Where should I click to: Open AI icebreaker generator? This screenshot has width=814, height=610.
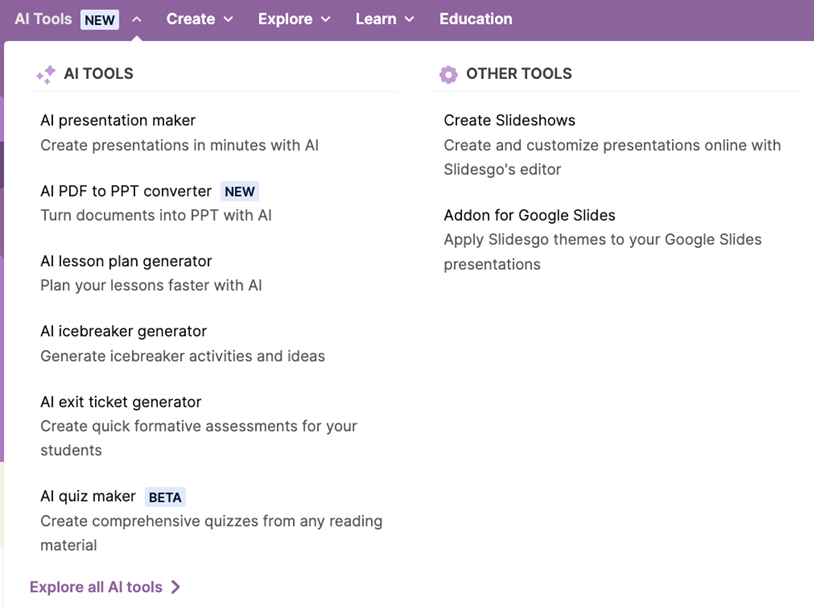pyautogui.click(x=123, y=331)
